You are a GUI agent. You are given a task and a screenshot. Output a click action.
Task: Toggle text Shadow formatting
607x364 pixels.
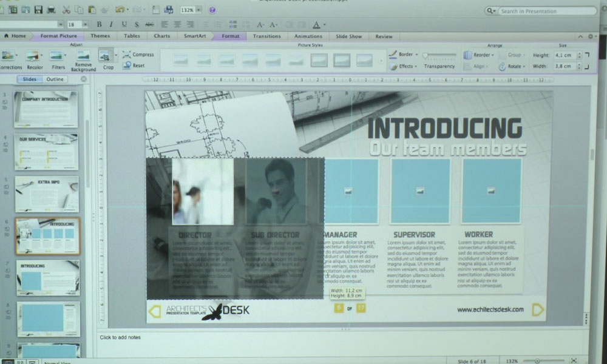pyautogui.click(x=137, y=24)
